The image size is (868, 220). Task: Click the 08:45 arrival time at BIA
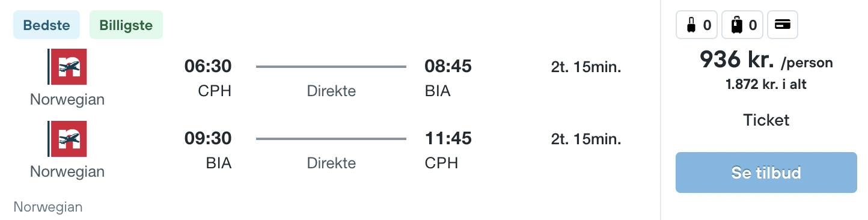click(448, 67)
